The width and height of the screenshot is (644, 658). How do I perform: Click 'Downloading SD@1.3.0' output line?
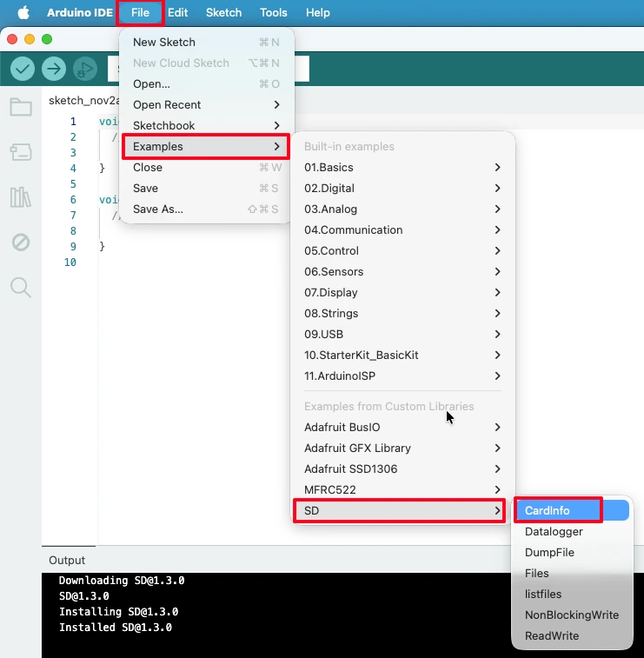122,581
